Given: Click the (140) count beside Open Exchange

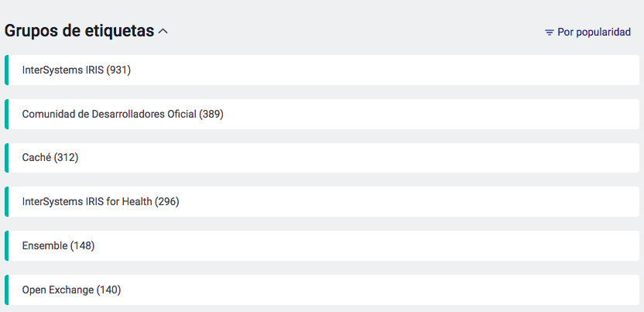Looking at the screenshot, I should point(109,290).
